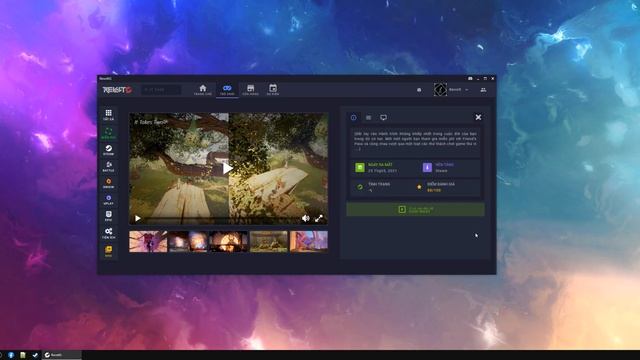This screenshot has width=640, height=360.
Task: Select the glowing orange circle thumbnail
Action: [228, 241]
